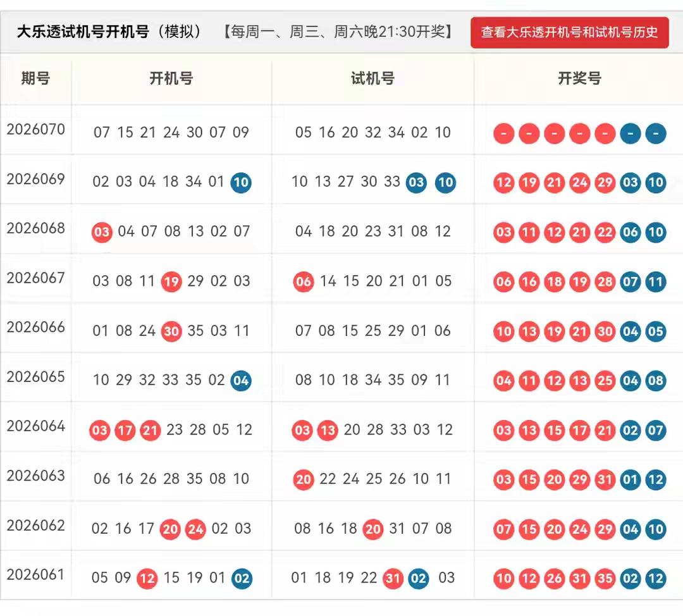Select issue number 2026067
This screenshot has width=683, height=616.
pos(35,278)
